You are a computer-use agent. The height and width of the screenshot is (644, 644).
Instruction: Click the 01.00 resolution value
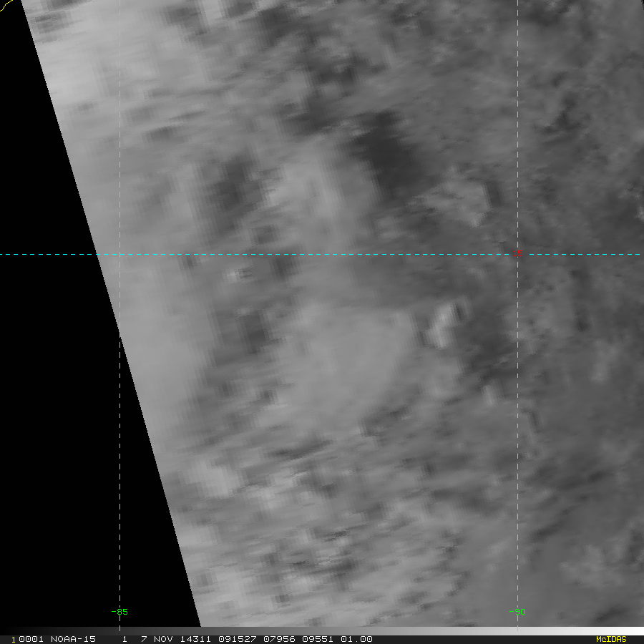coord(356,639)
